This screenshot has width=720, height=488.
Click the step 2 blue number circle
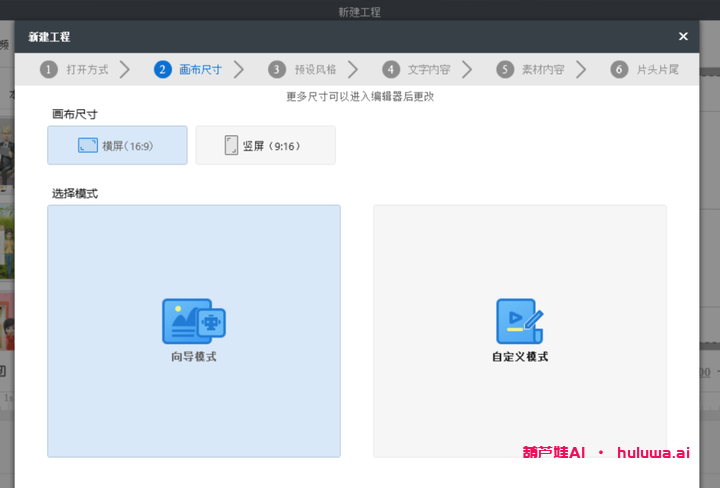(x=162, y=70)
